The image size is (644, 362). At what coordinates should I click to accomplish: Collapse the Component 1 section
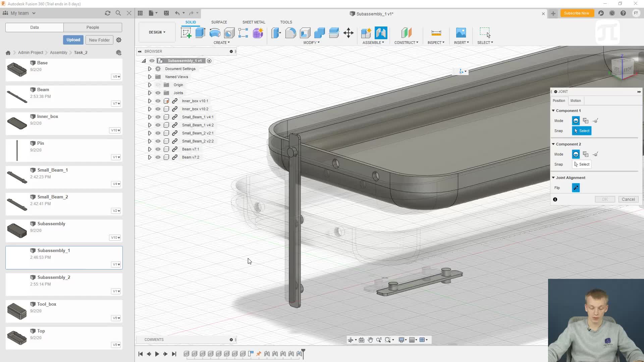553,111
